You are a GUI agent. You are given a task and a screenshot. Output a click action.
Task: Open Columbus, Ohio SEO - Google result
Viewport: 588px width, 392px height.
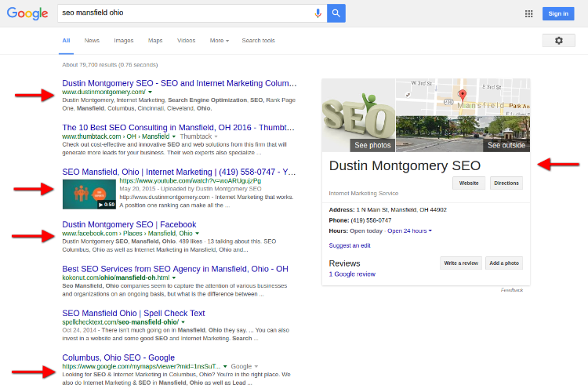pyautogui.click(x=118, y=358)
